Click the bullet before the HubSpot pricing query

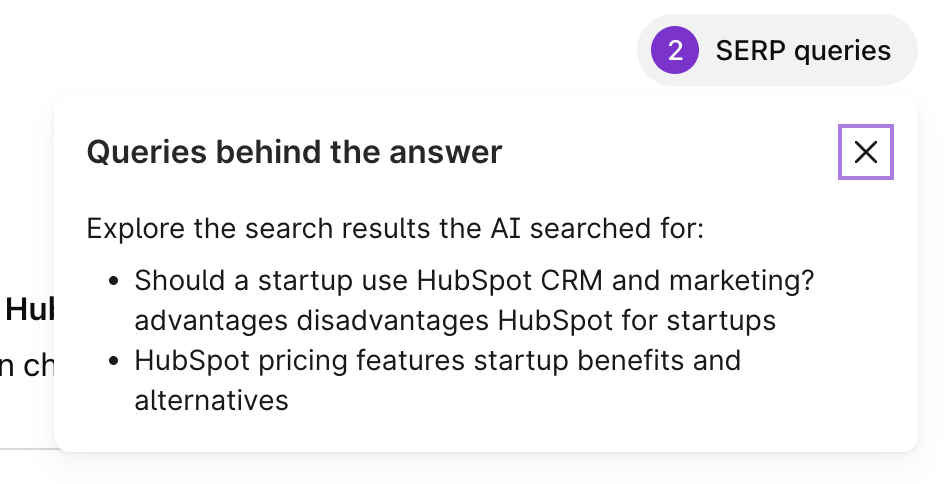tap(114, 361)
